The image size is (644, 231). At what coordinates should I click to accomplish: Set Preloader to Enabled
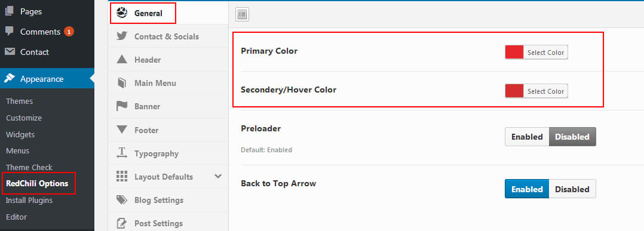pyautogui.click(x=527, y=137)
